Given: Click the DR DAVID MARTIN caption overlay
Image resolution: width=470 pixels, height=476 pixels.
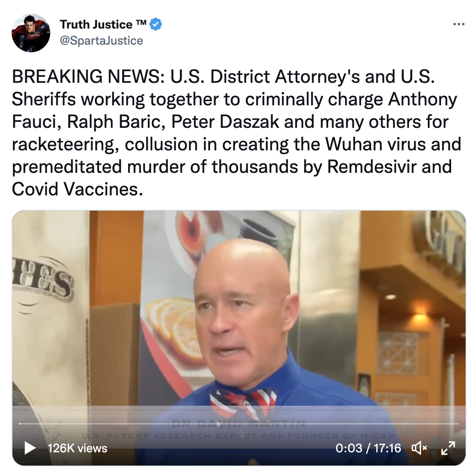Looking at the screenshot, I should click(239, 423).
